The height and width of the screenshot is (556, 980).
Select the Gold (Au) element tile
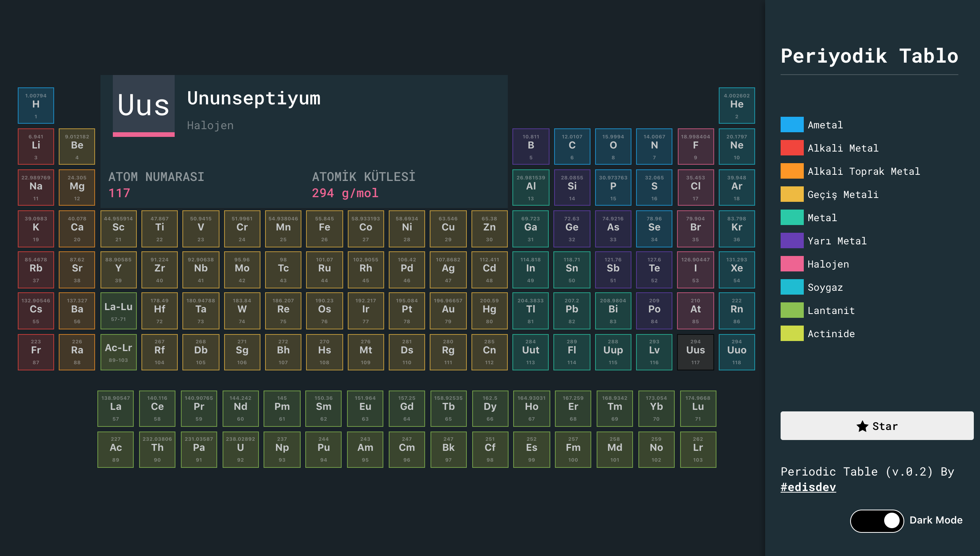click(x=448, y=310)
